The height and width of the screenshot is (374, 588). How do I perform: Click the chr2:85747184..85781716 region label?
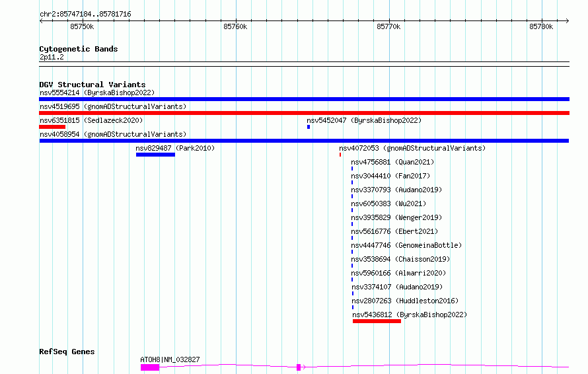click(85, 15)
